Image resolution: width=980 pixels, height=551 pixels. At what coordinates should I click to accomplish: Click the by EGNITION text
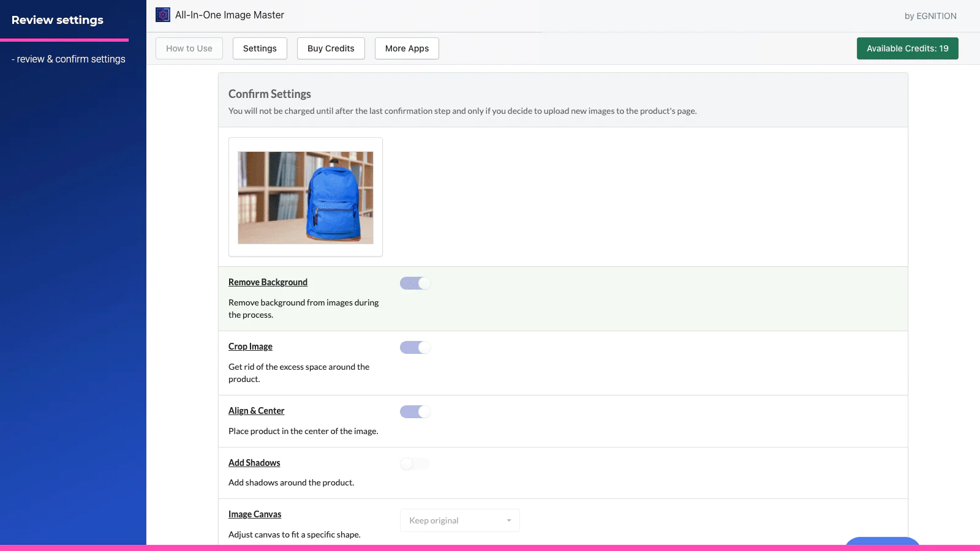pos(930,16)
